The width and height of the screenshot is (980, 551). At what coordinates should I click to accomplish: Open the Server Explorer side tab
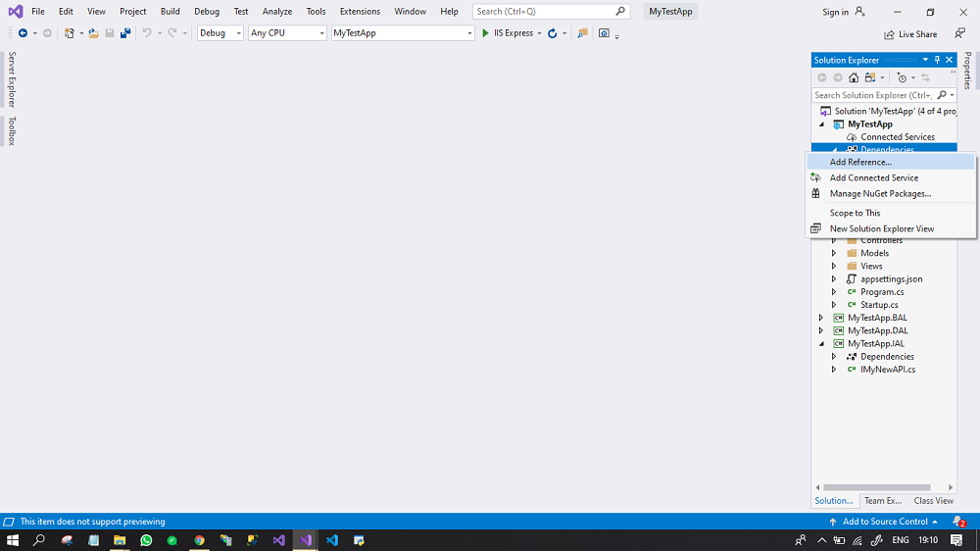[x=11, y=80]
